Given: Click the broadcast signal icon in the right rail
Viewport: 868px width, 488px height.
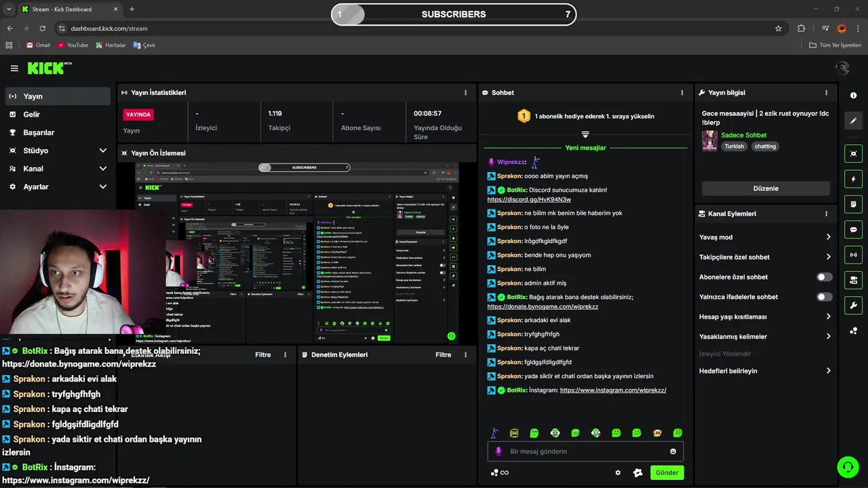Looking at the screenshot, I should tap(853, 255).
